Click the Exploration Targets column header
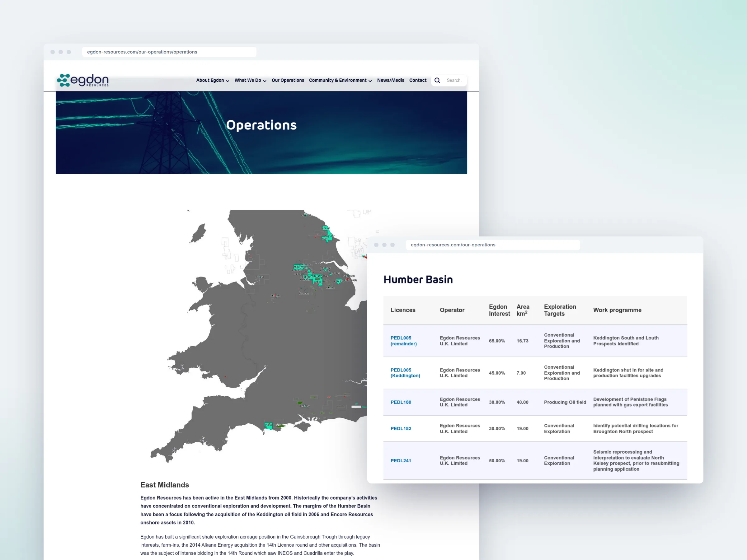The width and height of the screenshot is (747, 560). pos(560,310)
